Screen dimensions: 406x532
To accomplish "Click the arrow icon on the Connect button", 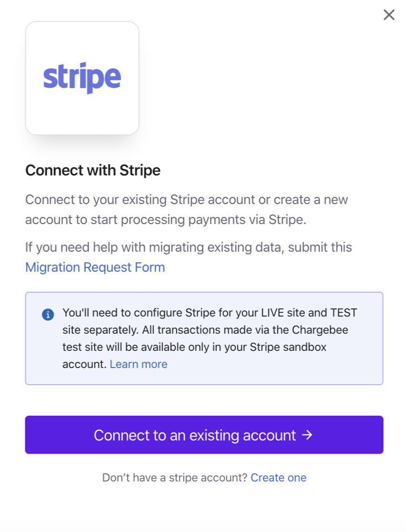I will tap(308, 435).
